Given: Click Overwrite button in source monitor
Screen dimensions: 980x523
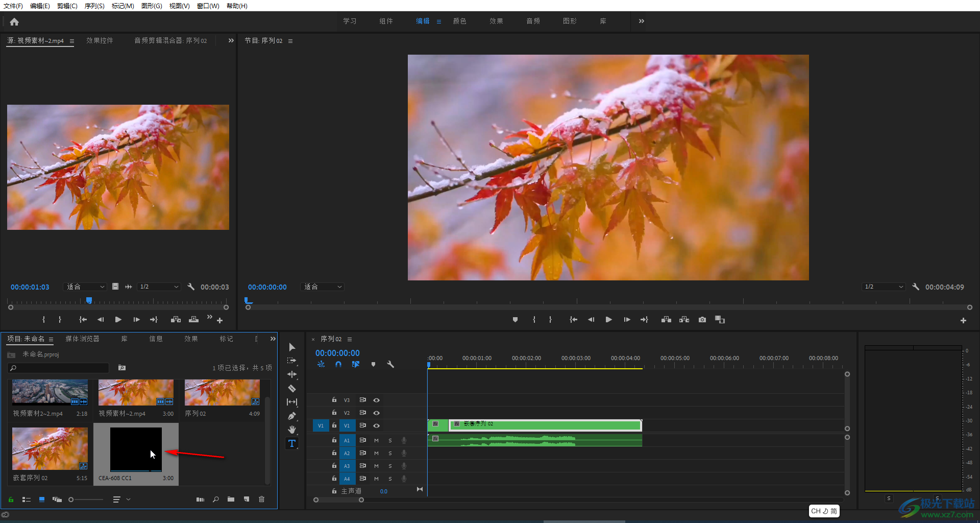Looking at the screenshot, I should click(x=193, y=320).
